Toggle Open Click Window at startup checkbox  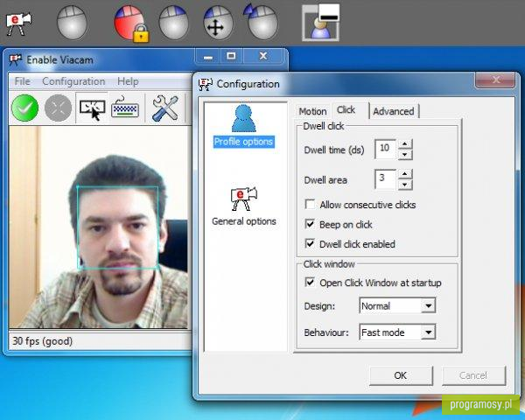pos(310,282)
